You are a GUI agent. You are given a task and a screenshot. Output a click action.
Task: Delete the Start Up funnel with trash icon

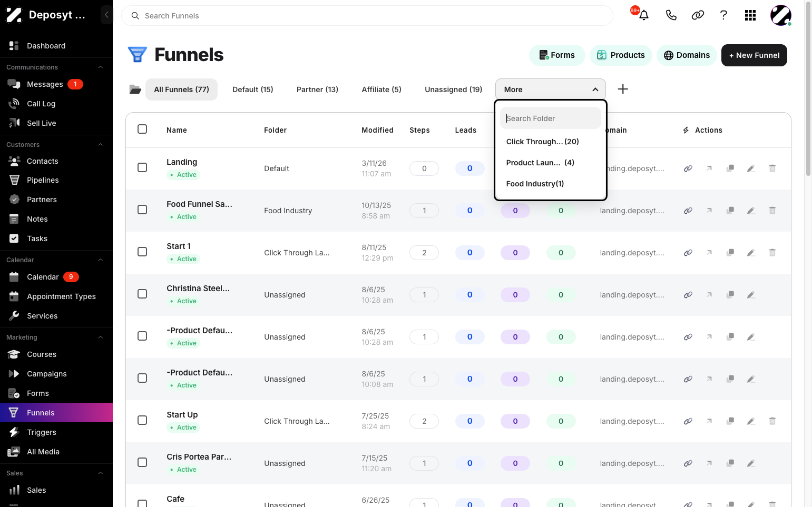coord(772,421)
